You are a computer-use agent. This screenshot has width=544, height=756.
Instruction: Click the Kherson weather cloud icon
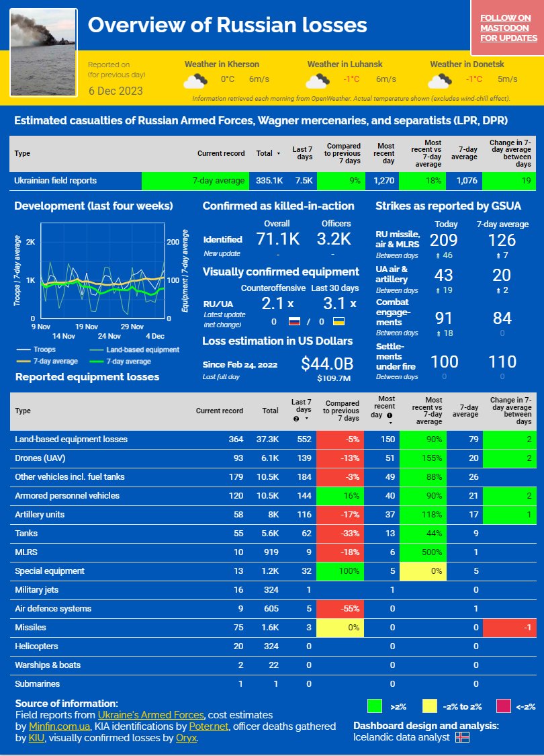pyautogui.click(x=195, y=81)
